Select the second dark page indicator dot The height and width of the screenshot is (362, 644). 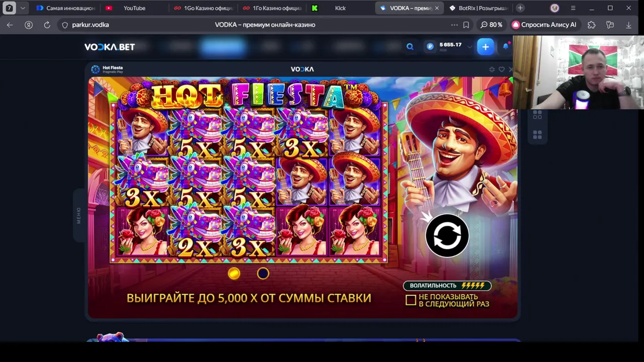pyautogui.click(x=263, y=273)
